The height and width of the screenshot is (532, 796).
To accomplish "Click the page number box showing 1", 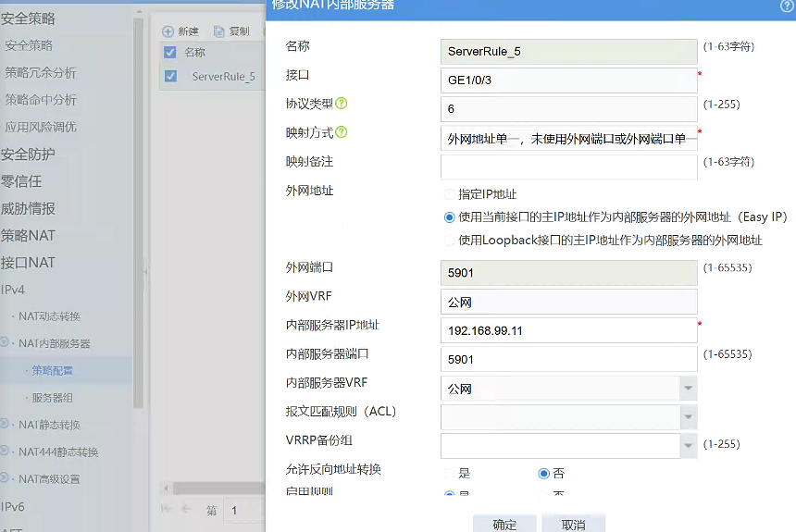I will tap(245, 510).
